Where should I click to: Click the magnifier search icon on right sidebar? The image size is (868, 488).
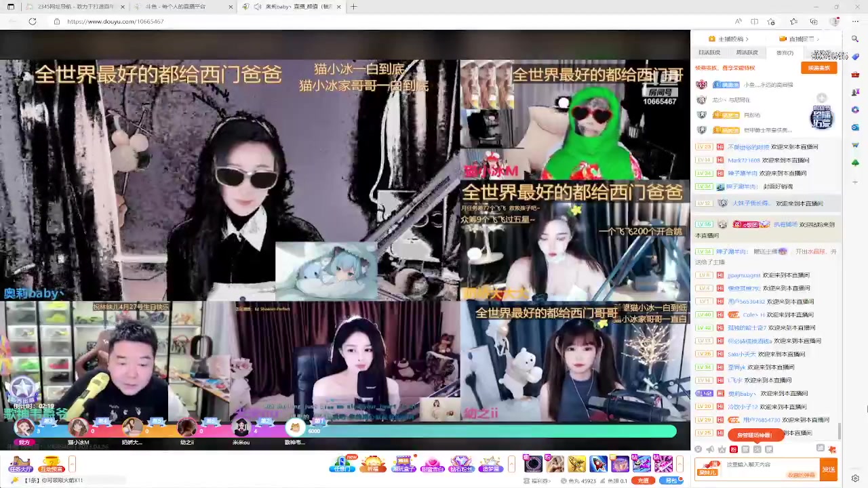[x=854, y=39]
